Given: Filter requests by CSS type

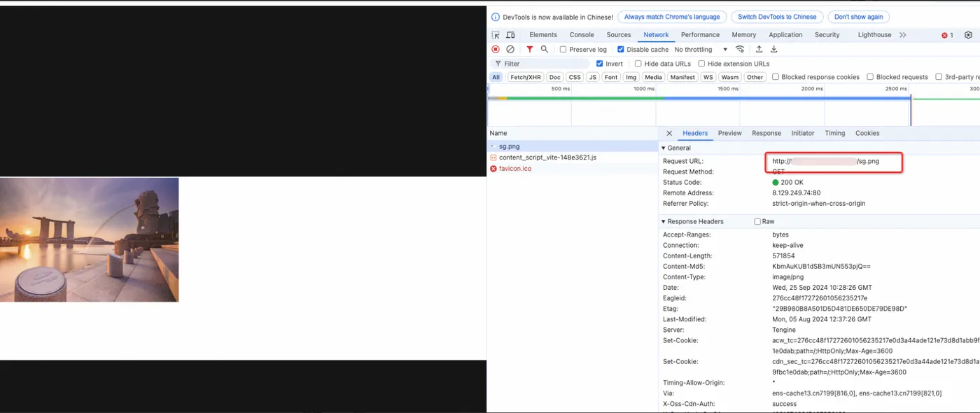Looking at the screenshot, I should [575, 77].
